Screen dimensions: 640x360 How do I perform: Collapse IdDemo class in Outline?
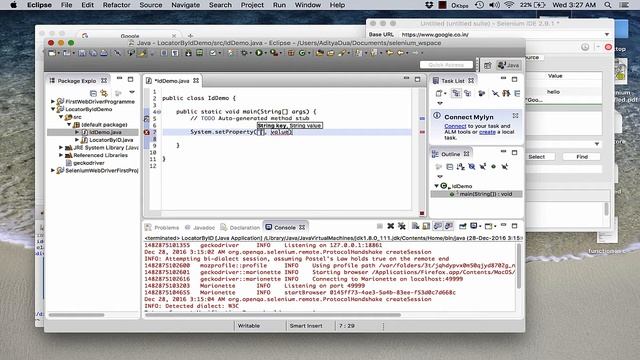coord(436,186)
